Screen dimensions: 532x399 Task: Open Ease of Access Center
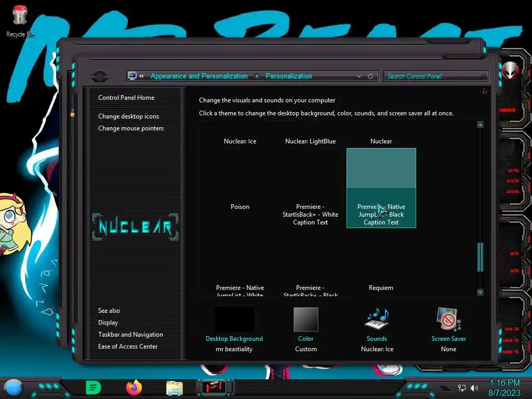128,347
